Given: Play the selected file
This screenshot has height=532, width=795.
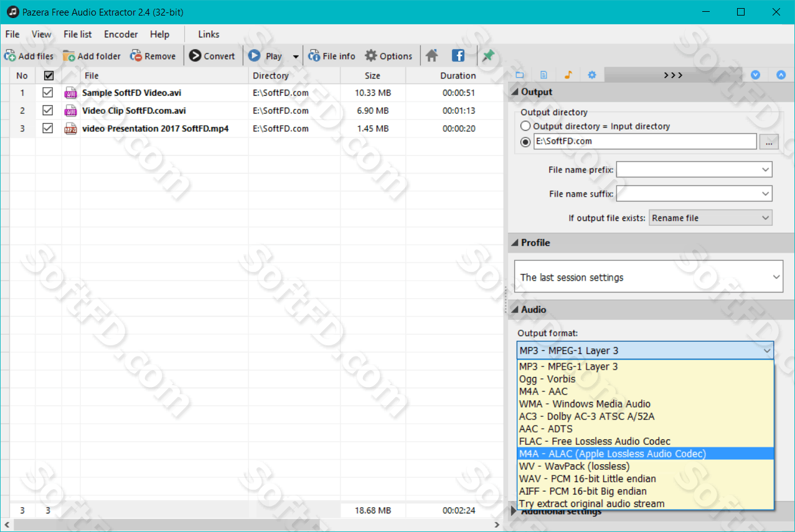Looking at the screenshot, I should click(266, 56).
